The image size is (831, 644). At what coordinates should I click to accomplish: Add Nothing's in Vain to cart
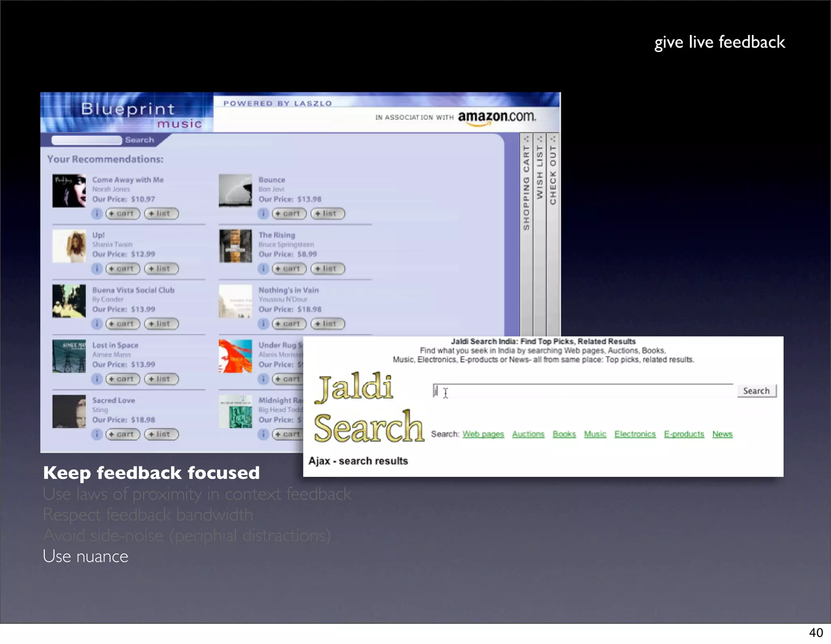coord(289,324)
